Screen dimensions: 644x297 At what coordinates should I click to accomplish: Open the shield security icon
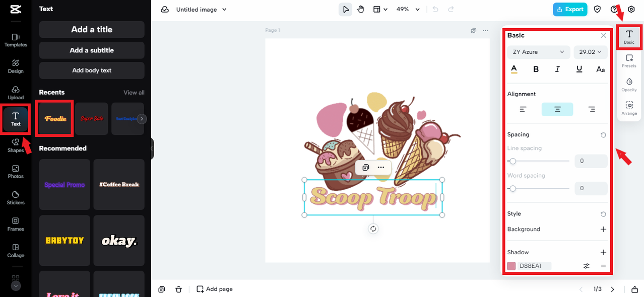pos(597,9)
